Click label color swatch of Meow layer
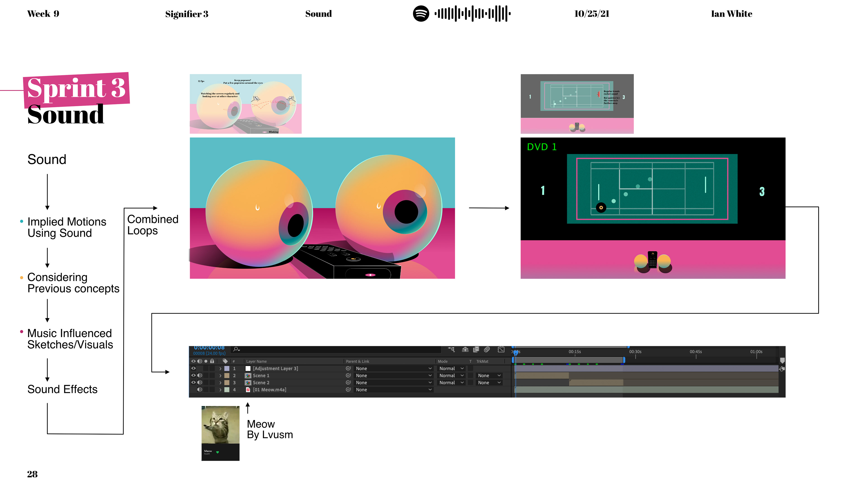 pyautogui.click(x=227, y=390)
